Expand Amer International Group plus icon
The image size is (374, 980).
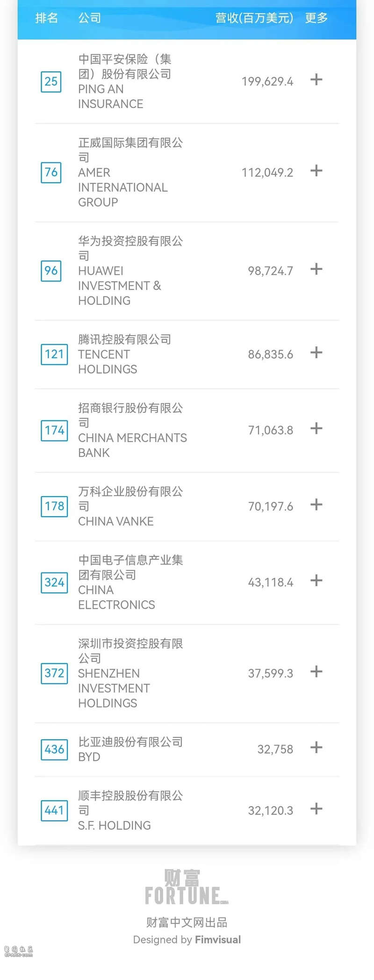click(x=316, y=171)
